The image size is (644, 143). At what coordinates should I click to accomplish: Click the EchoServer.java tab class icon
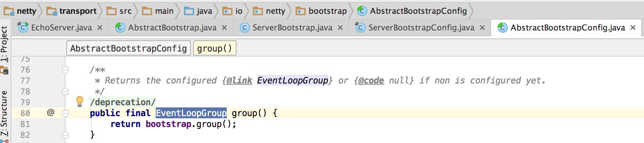[23, 27]
